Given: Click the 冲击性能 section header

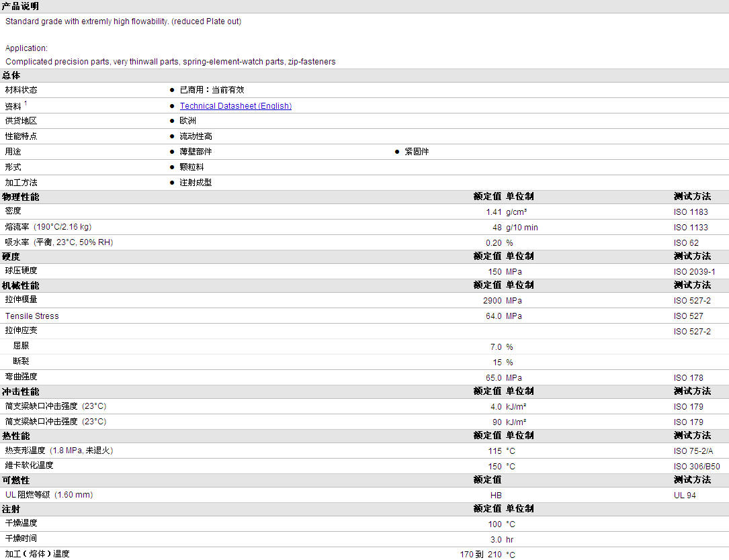Looking at the screenshot, I should pos(20,391).
